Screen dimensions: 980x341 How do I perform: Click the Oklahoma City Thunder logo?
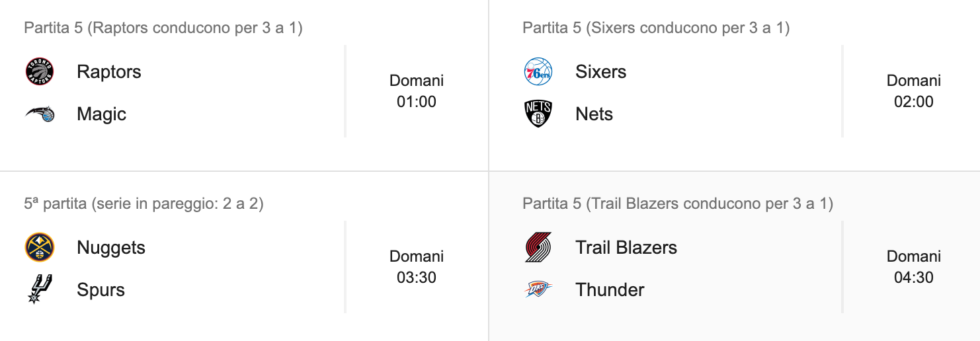point(538,289)
